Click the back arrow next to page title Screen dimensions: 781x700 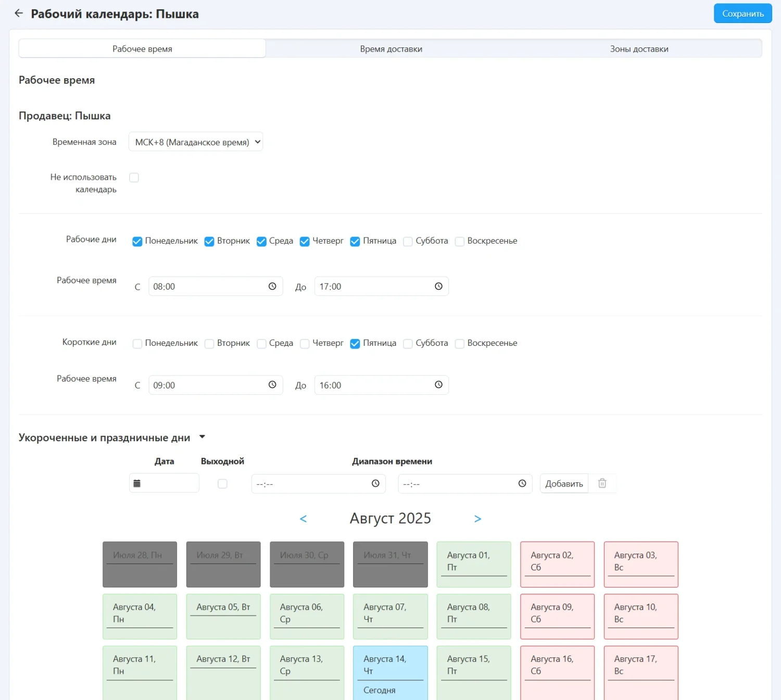point(19,14)
